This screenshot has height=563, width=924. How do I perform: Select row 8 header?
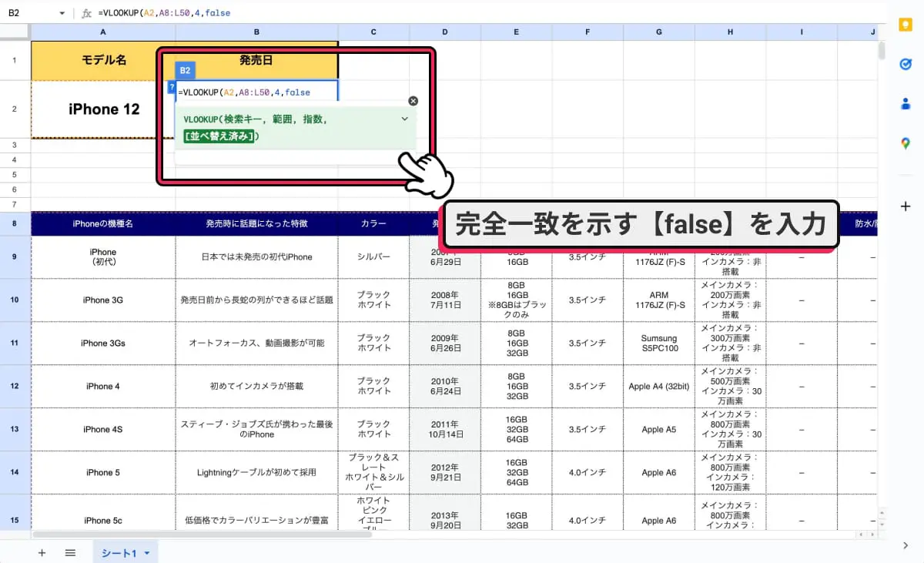(15, 223)
